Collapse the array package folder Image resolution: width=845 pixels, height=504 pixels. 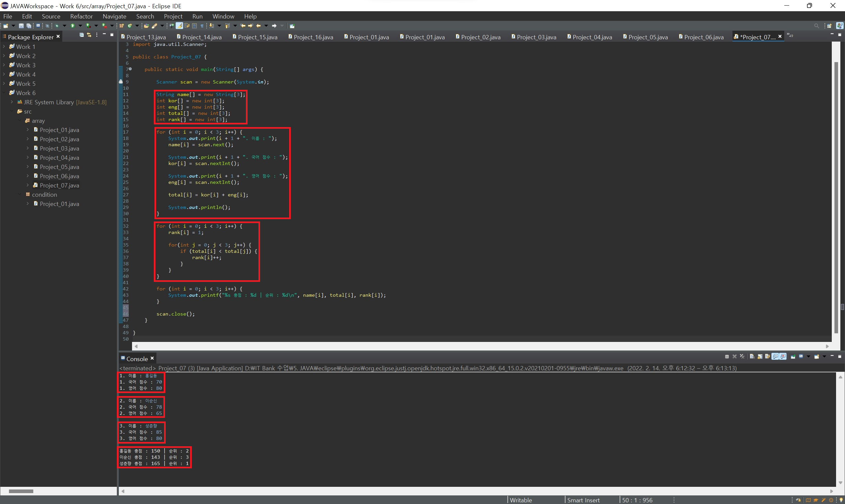click(x=20, y=120)
